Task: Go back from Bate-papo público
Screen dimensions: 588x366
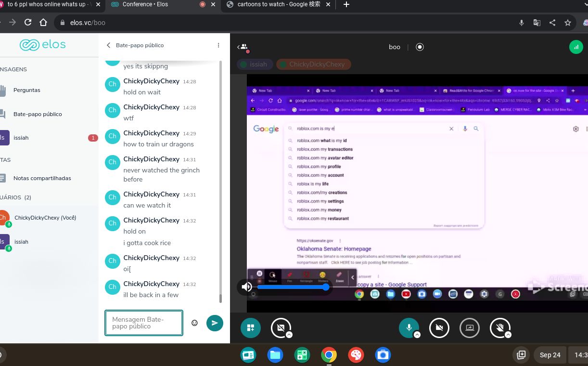Action: pyautogui.click(x=109, y=45)
